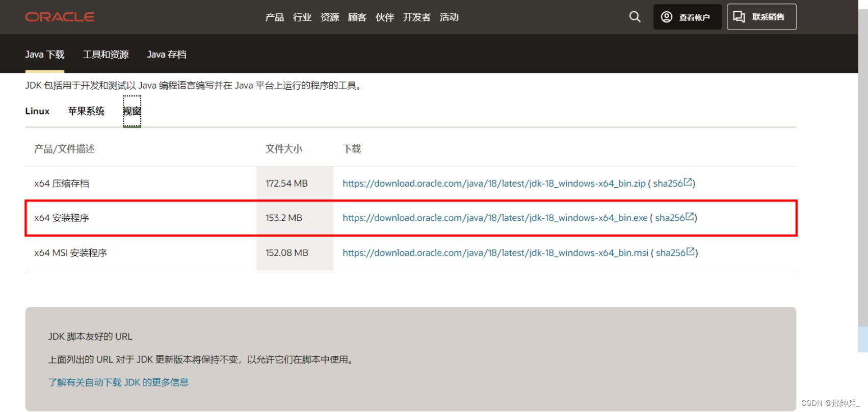Switch to 工具和资源 tab

pos(106,55)
